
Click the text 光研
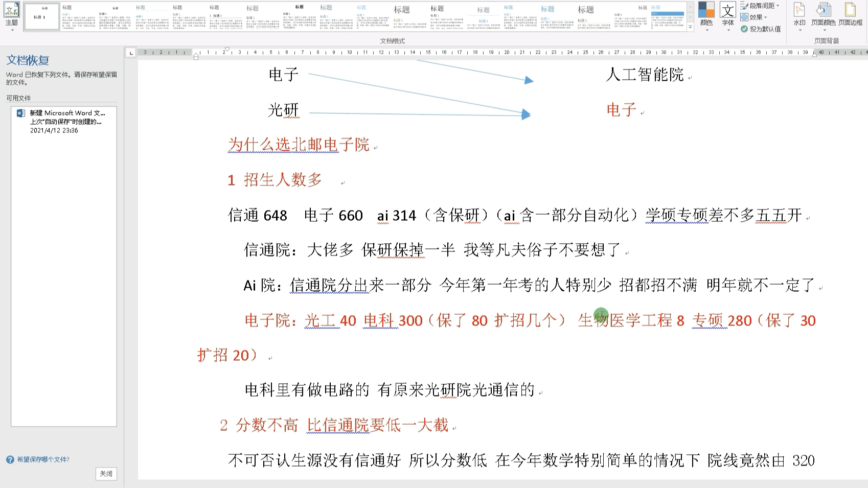click(283, 110)
